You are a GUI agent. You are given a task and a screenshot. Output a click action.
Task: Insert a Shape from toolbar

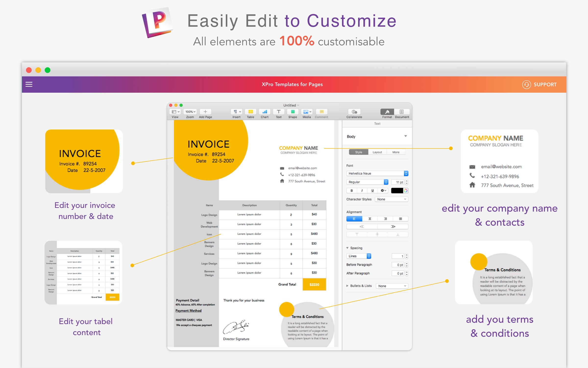point(293,112)
